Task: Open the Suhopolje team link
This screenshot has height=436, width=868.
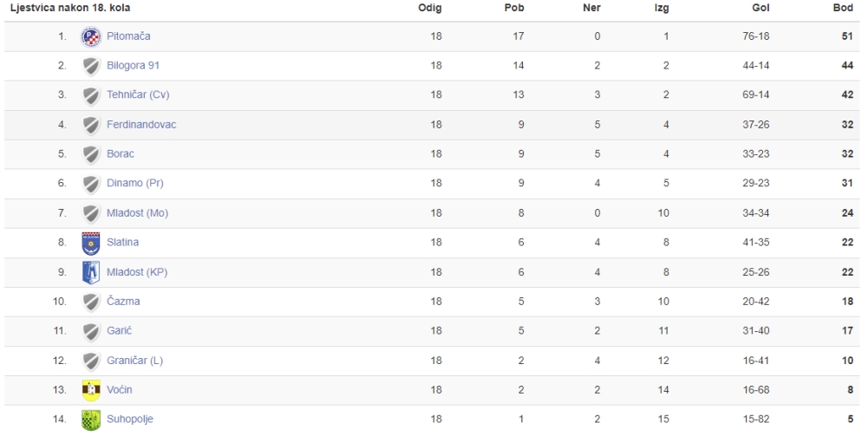Action: click(x=129, y=419)
